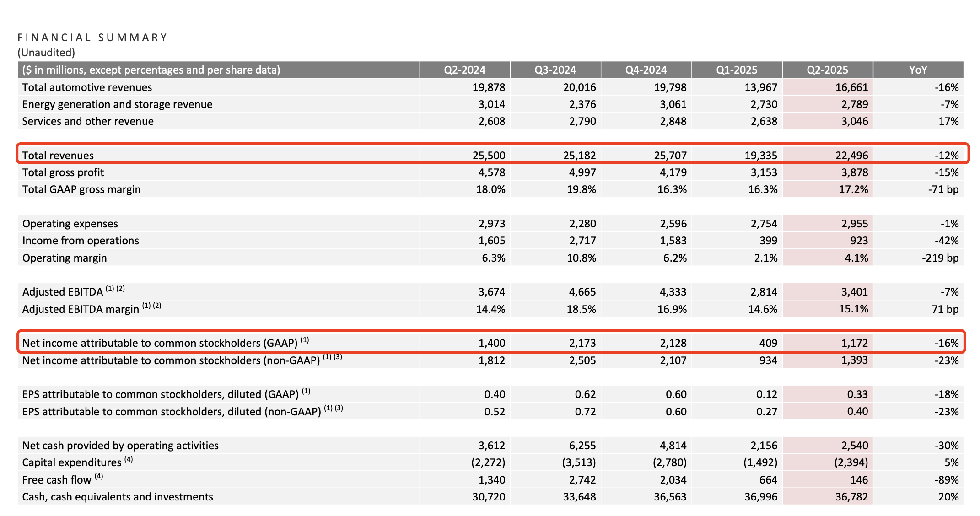
Task: Select the Adjusted EBITDA row label
Action: [x=63, y=292]
